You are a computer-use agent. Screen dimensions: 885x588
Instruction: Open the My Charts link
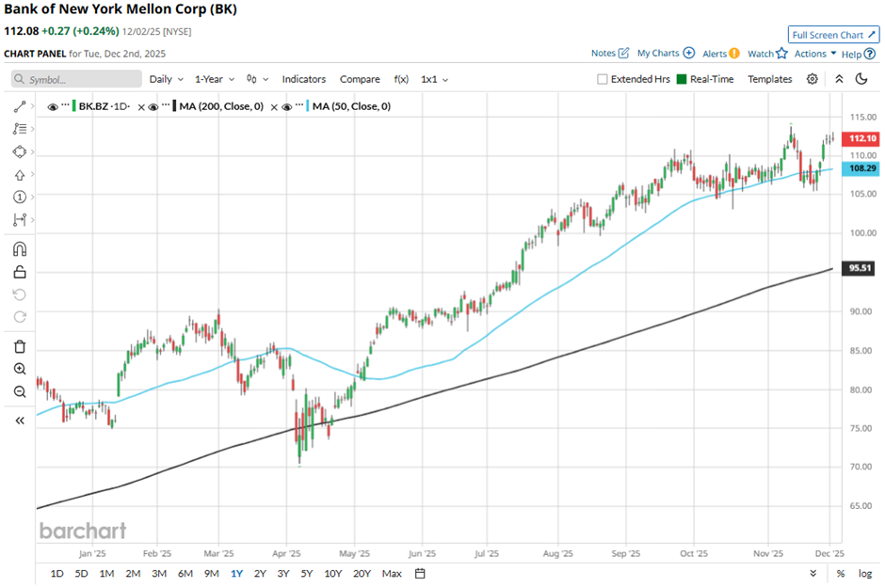point(666,54)
